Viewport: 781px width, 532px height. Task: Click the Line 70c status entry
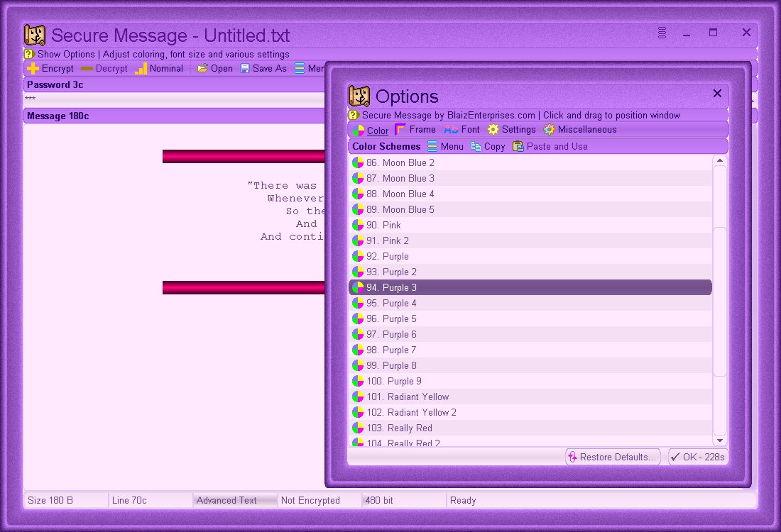click(150, 500)
